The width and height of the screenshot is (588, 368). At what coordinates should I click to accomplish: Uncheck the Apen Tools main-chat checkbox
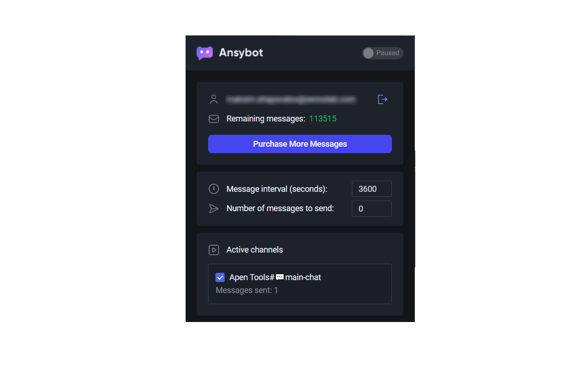tap(220, 277)
